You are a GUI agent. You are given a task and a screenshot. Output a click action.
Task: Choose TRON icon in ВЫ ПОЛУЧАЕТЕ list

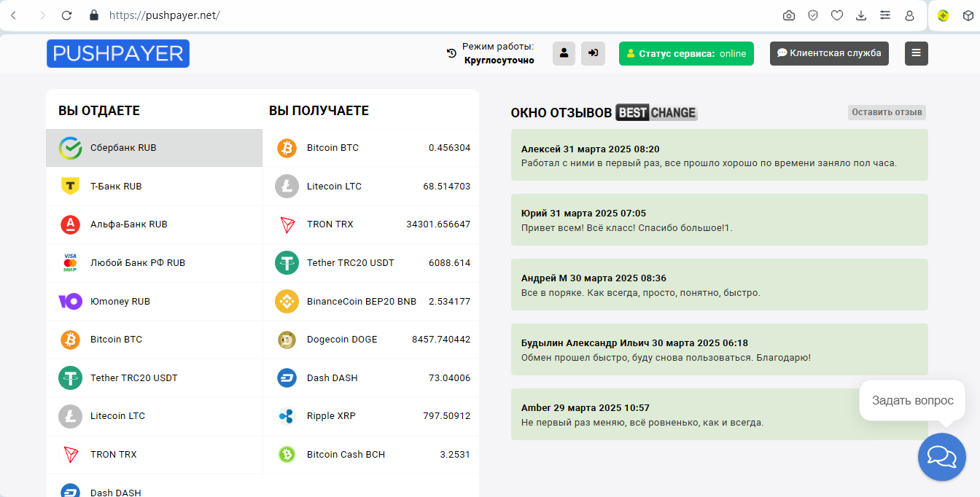point(287,224)
